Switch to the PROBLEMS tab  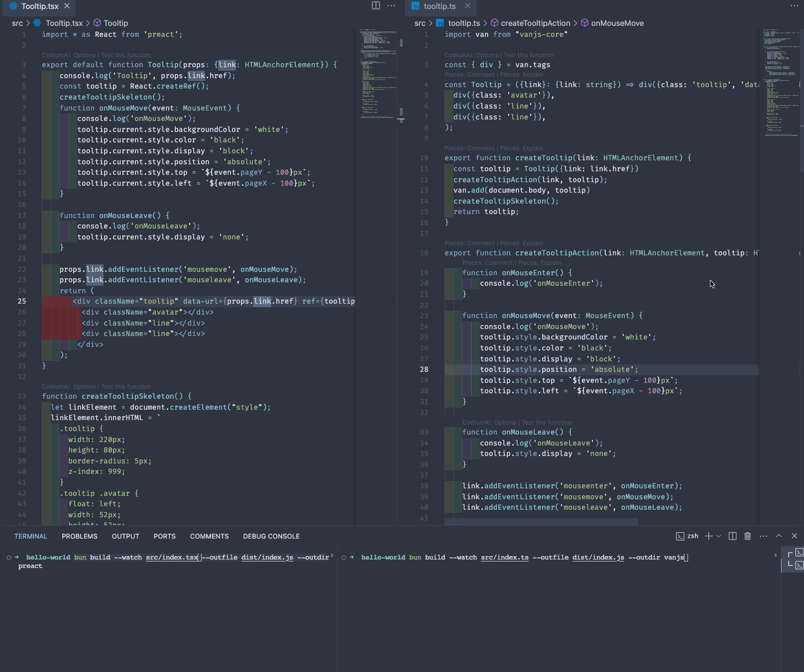coord(79,536)
